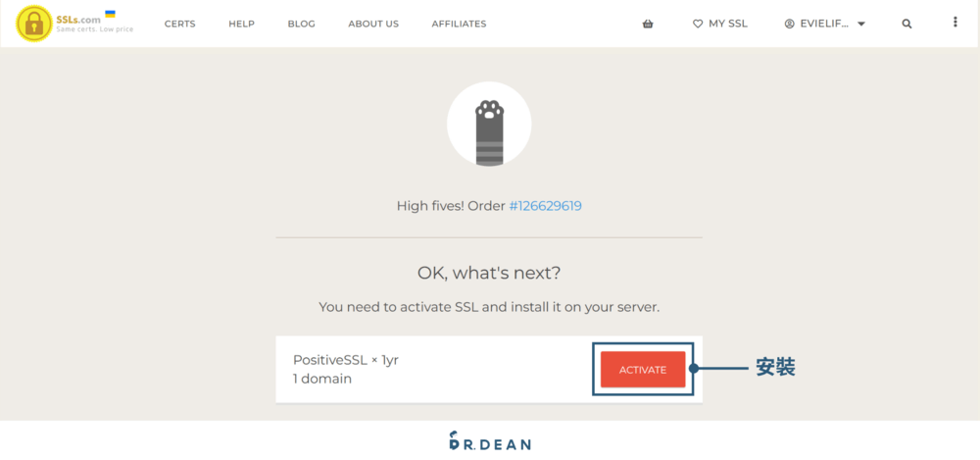Expand the EVIELIF... account dropdown arrow
This screenshot has width=980, height=460.
[x=861, y=25]
